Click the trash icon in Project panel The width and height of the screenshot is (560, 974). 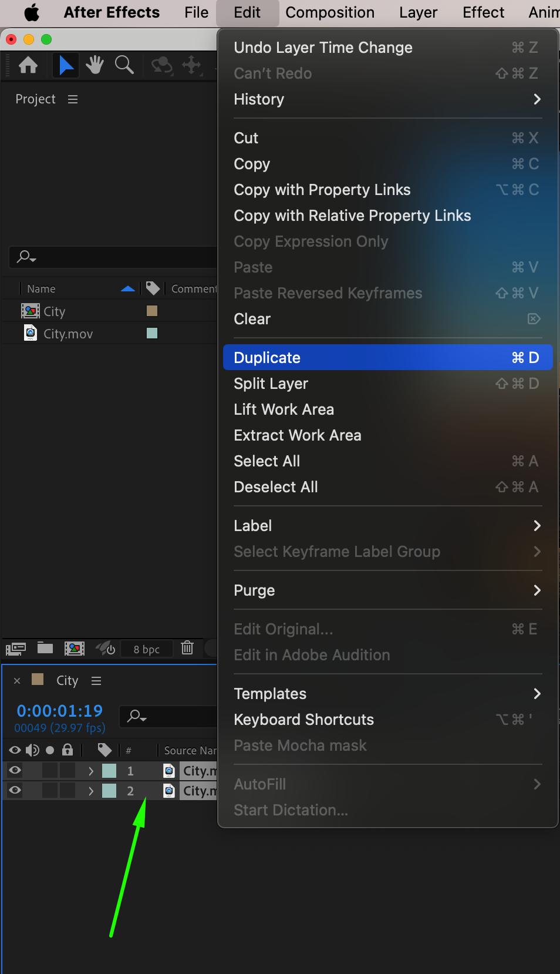[x=187, y=648]
